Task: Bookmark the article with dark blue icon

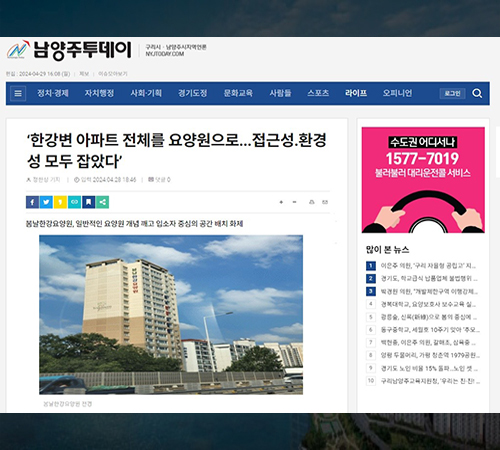Action: point(88,202)
